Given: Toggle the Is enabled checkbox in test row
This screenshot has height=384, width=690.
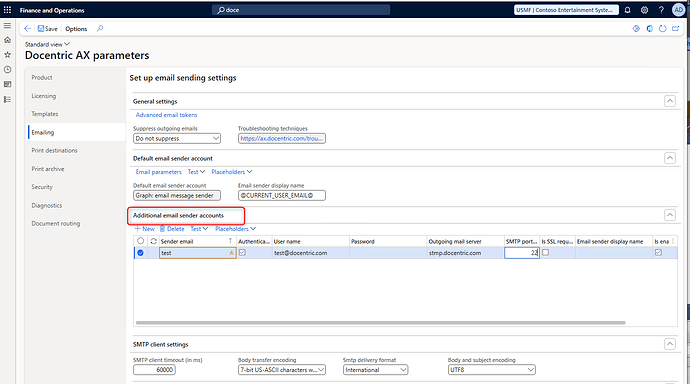Looking at the screenshot, I should pyautogui.click(x=658, y=252).
